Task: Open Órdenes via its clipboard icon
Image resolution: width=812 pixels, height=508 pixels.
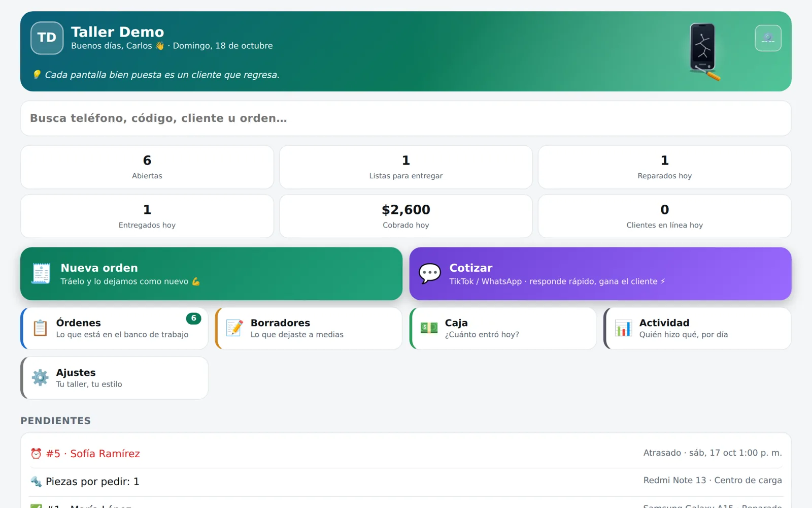Action: [40, 328]
